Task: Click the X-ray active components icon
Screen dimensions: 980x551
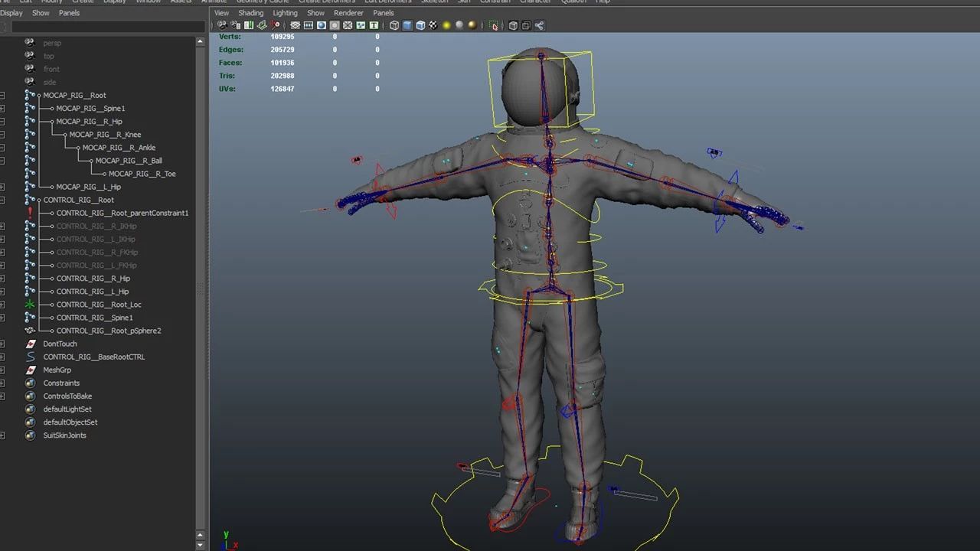Action: point(526,25)
